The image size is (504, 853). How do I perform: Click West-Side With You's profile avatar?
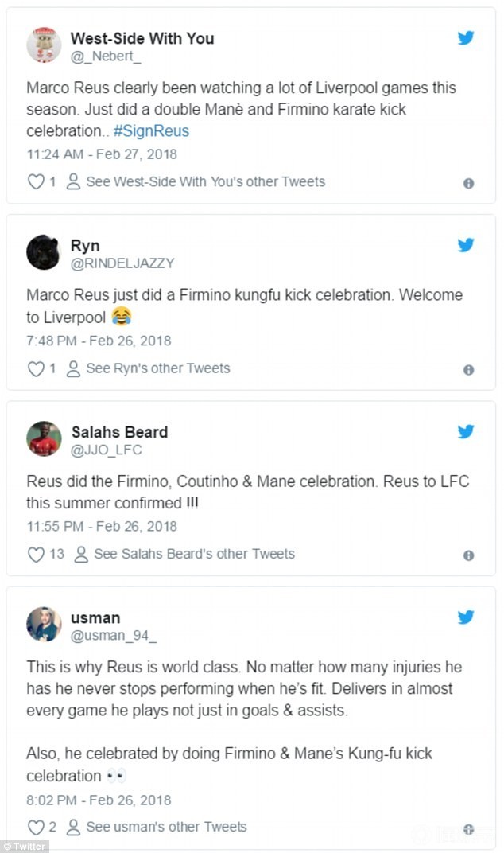click(44, 45)
